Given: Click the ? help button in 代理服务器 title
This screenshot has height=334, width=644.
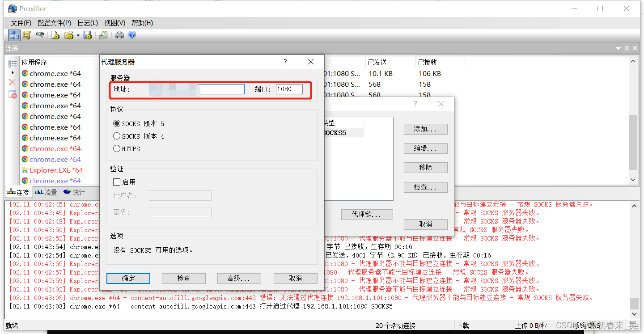Looking at the screenshot, I should coord(285,62).
